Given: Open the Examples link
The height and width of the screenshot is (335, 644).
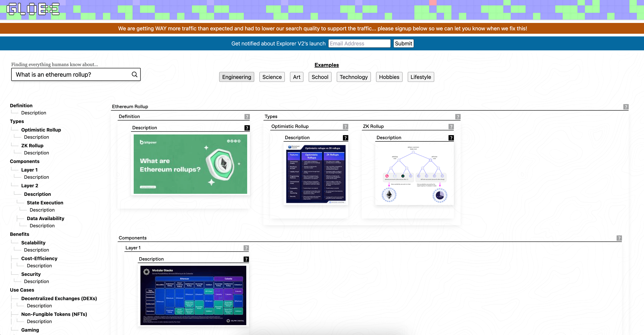Looking at the screenshot, I should [x=326, y=65].
